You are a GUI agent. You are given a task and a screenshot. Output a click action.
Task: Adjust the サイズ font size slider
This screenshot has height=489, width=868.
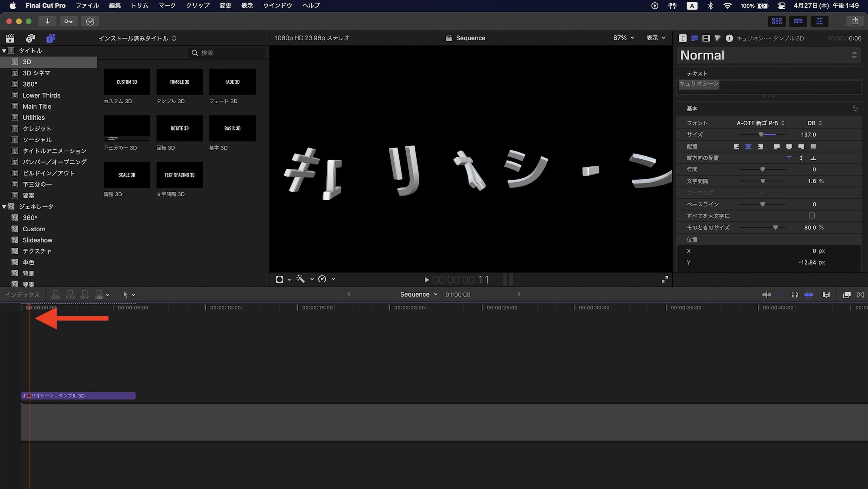(x=761, y=135)
